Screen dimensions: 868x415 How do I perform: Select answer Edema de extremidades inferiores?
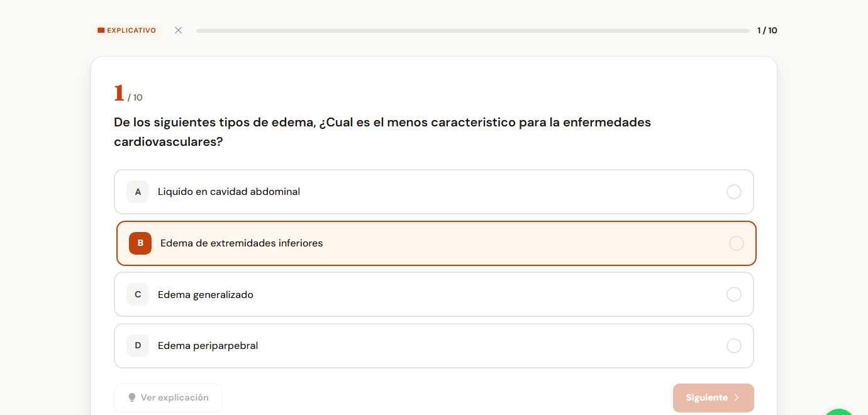[x=434, y=243]
